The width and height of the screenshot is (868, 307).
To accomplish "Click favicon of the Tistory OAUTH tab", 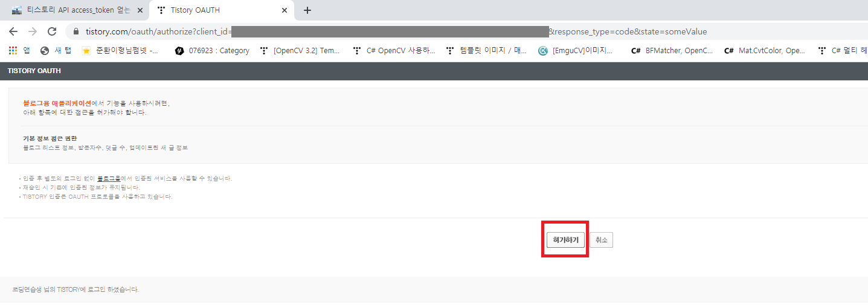I will [x=161, y=10].
